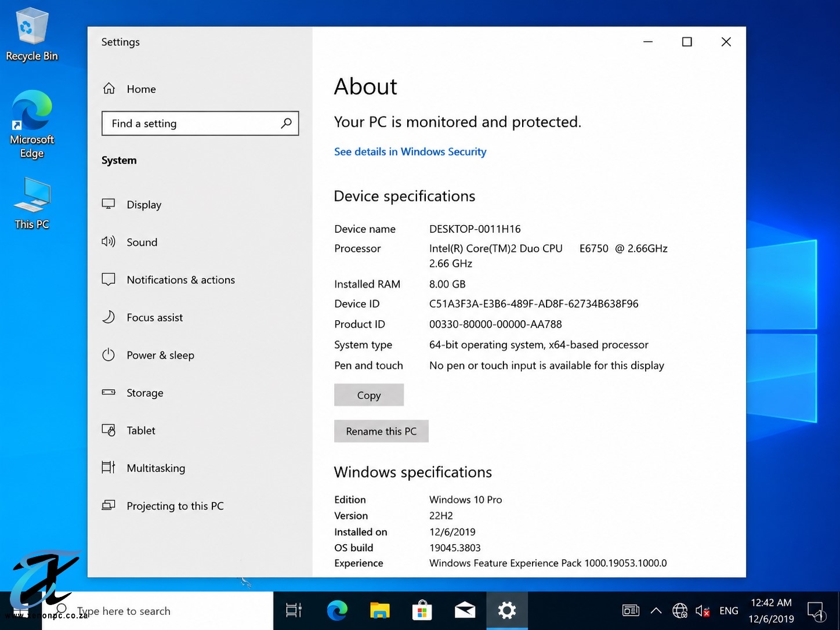Click the Projecting to this PC icon

(108, 505)
